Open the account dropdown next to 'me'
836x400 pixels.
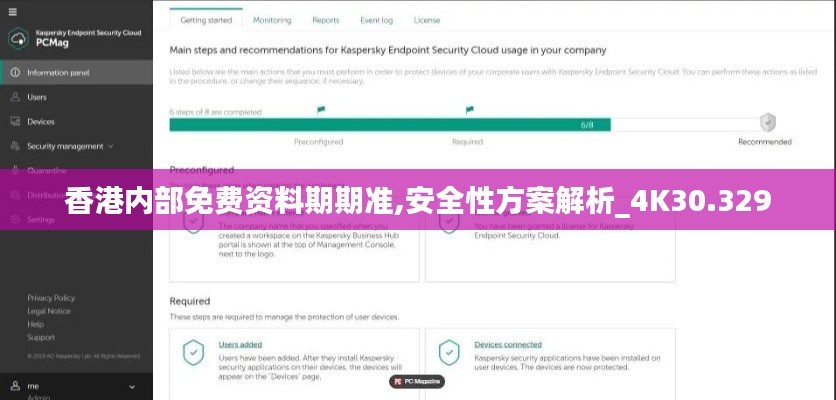coord(132,385)
